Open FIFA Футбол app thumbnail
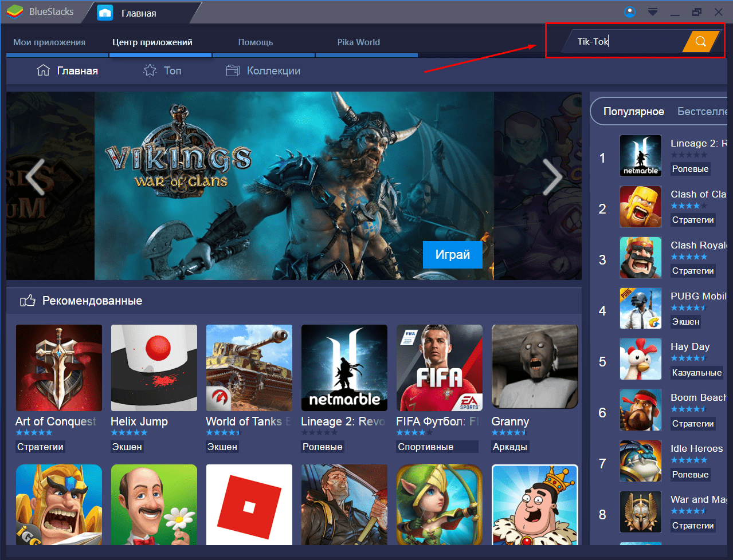The image size is (733, 560). pyautogui.click(x=439, y=368)
